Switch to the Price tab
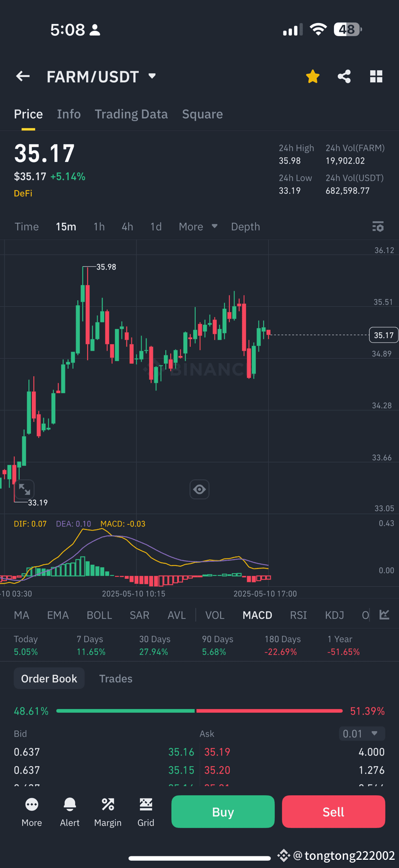Image resolution: width=399 pixels, height=868 pixels. [x=28, y=114]
